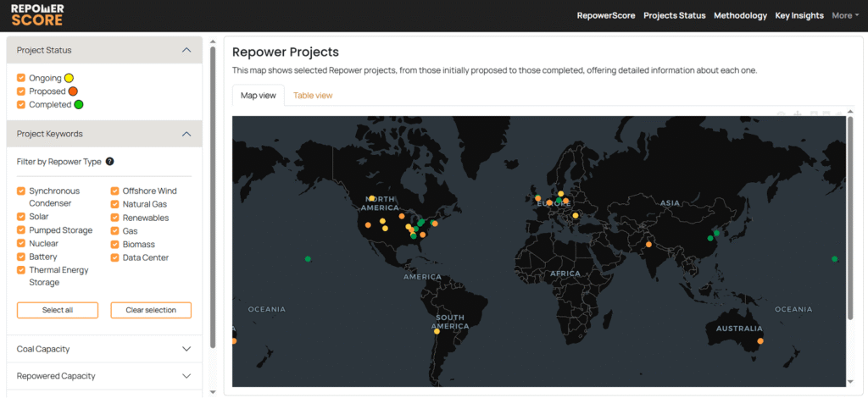The image size is (868, 398).
Task: Click the orange Proposed status dot
Action: pyautogui.click(x=73, y=91)
